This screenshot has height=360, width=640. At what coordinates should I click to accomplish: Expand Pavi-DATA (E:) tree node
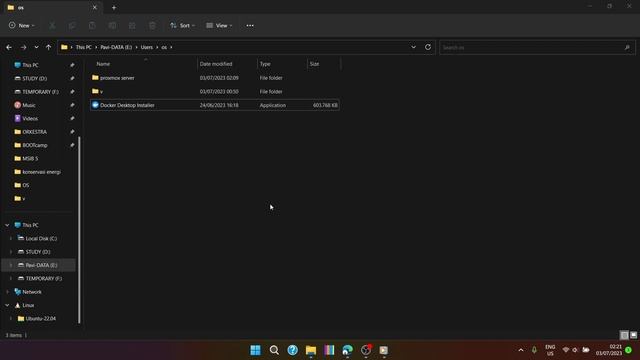tap(11, 265)
